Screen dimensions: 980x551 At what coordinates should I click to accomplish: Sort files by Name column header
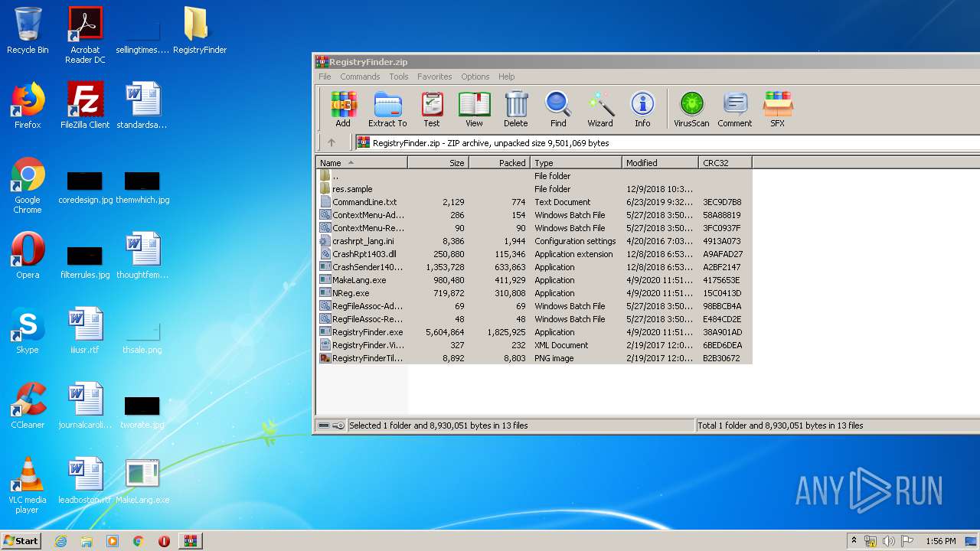[361, 163]
